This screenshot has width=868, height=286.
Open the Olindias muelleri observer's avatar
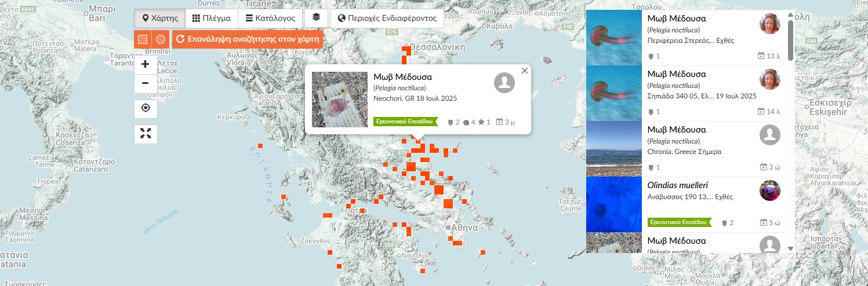(770, 190)
